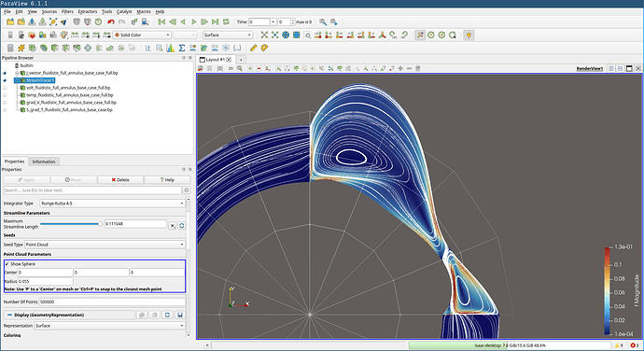
Task: Click the Help button
Action: click(167, 180)
